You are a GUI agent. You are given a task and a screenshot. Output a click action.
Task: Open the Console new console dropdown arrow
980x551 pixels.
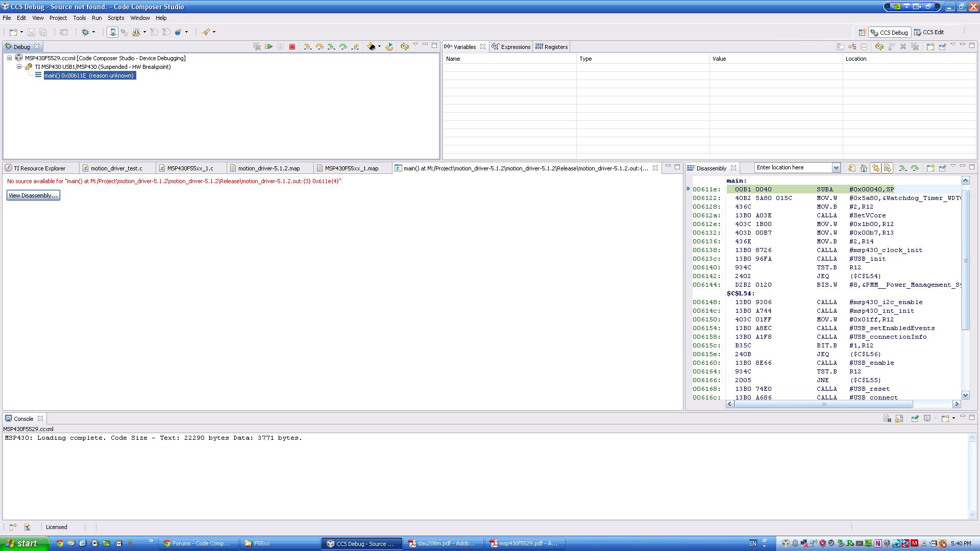(953, 418)
